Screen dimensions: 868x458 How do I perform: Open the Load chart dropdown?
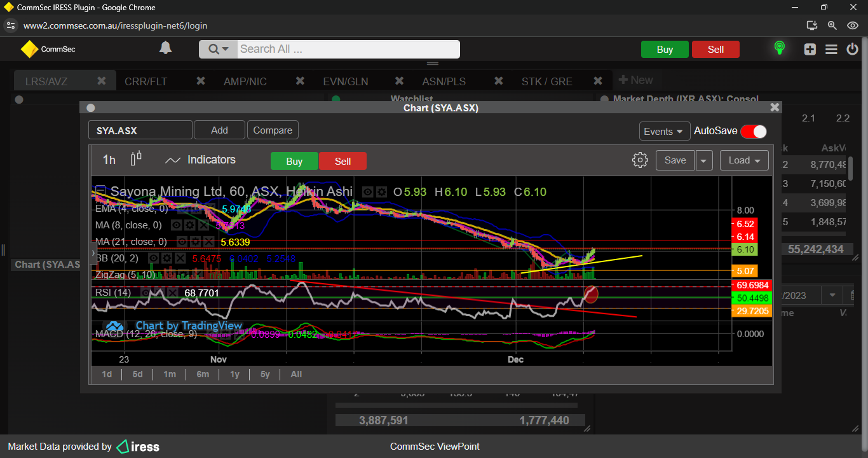(x=744, y=160)
